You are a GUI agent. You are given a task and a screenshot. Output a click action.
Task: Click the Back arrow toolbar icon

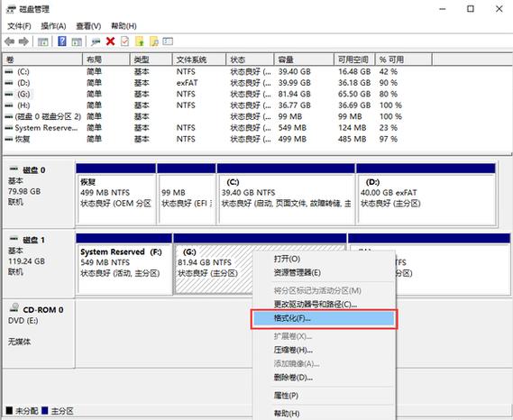coord(10,41)
